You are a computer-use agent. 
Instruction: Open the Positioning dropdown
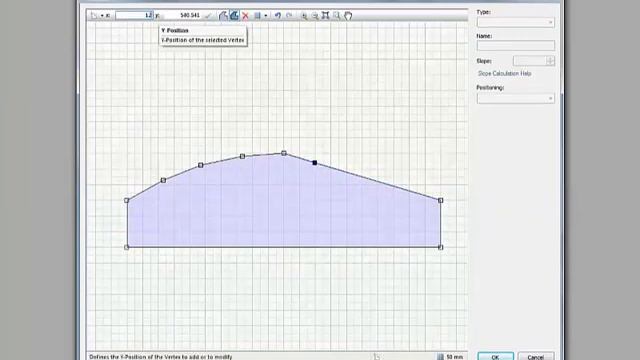516,98
